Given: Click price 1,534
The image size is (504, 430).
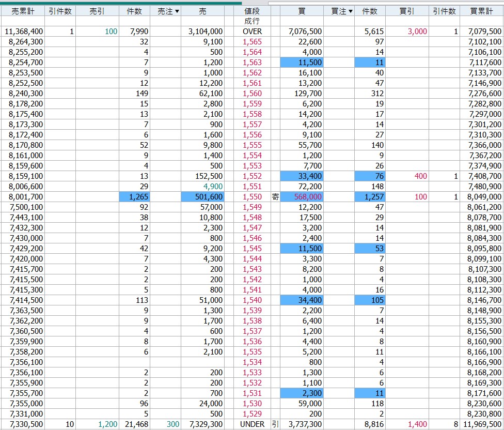Looking at the screenshot, I should [253, 362].
